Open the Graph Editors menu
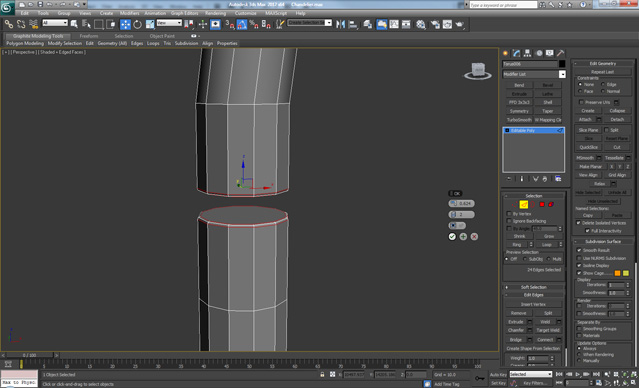Viewport: 639px width, 388px height. coord(184,13)
